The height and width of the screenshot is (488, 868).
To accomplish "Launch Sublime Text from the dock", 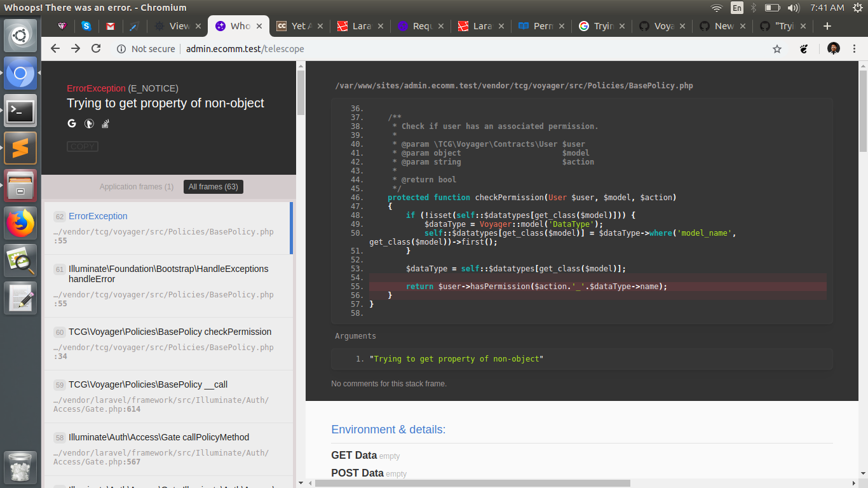I will pyautogui.click(x=20, y=147).
